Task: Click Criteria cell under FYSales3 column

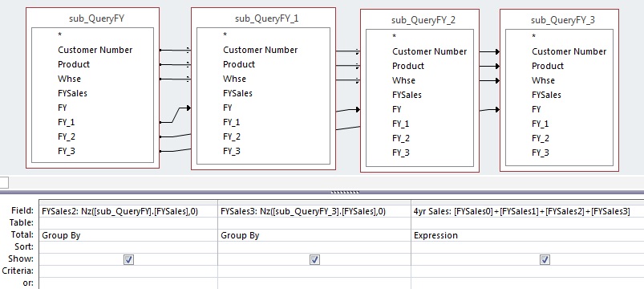Action: [x=314, y=271]
